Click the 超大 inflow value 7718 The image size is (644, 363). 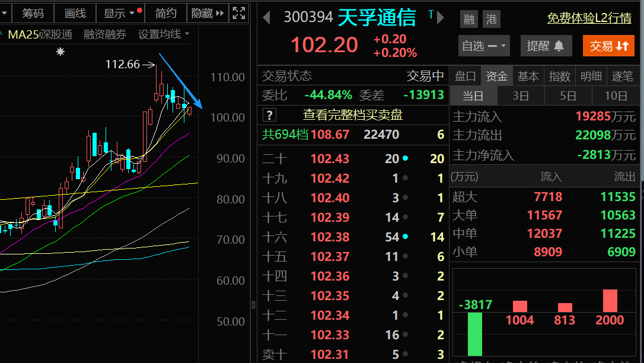point(548,197)
